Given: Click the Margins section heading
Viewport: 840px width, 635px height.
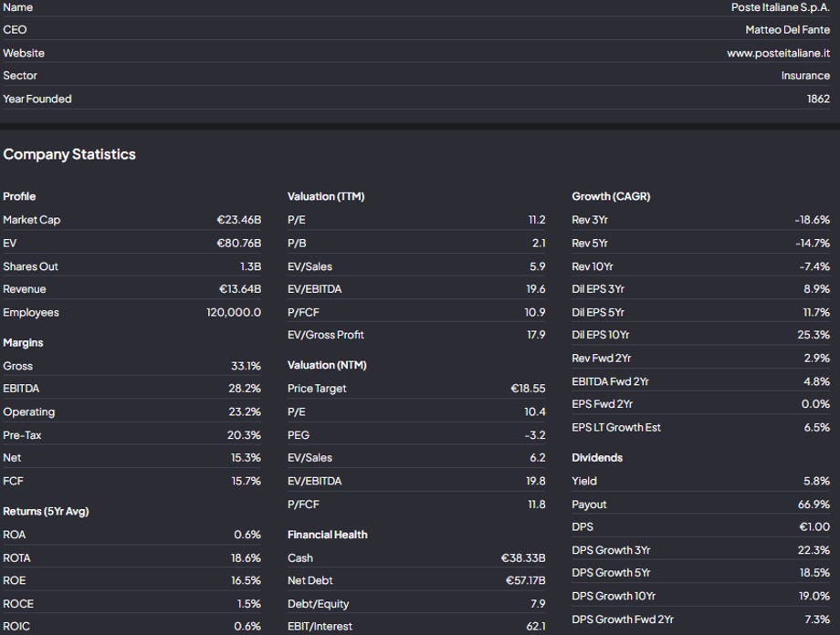Looking at the screenshot, I should tap(23, 343).
